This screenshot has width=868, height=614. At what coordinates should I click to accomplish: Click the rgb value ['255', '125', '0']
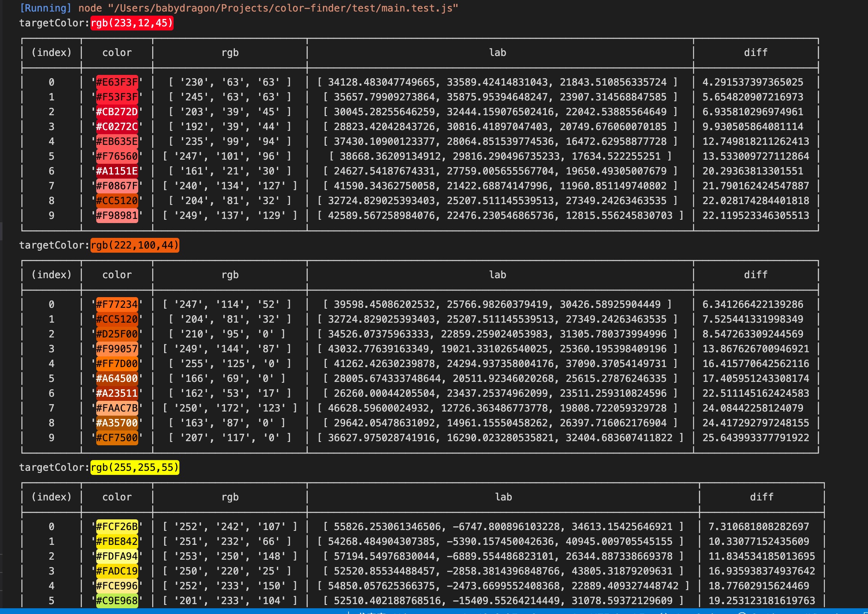230,364
